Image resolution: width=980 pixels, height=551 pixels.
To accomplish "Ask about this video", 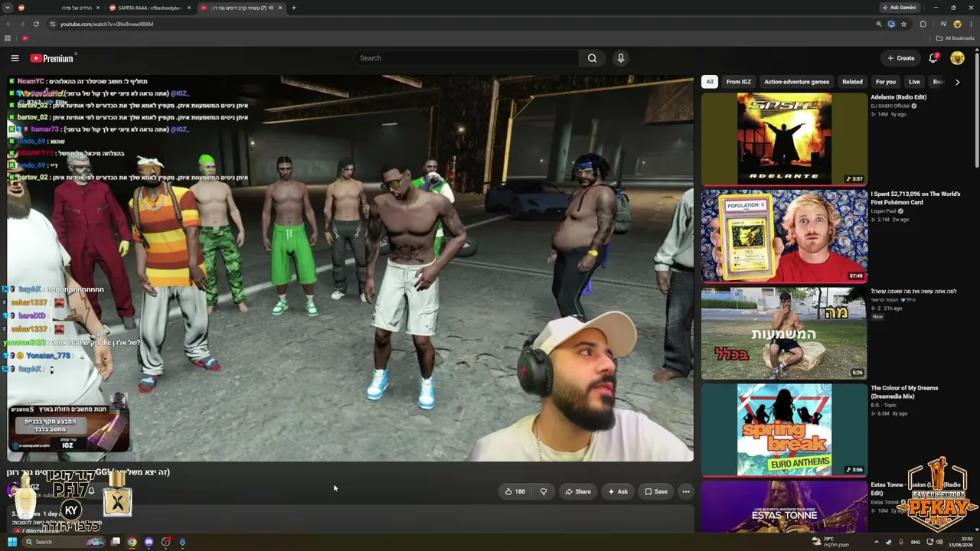I will point(618,491).
